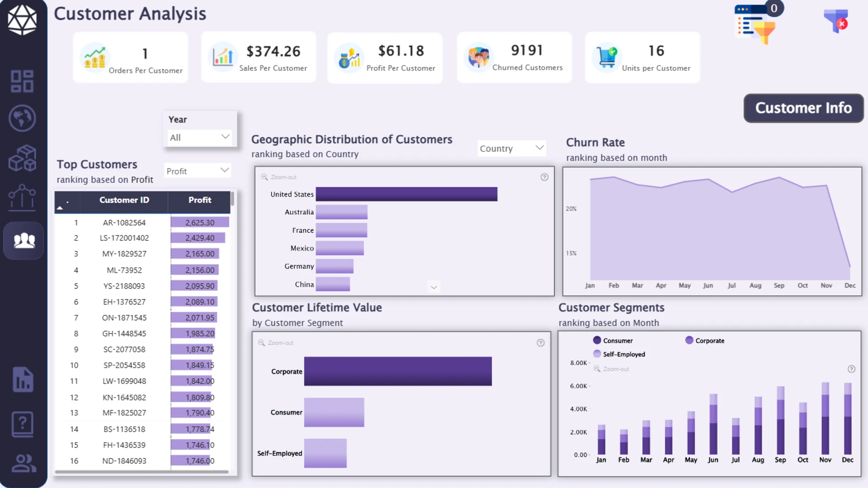
Task: Click the June segments stacked bar
Action: [x=713, y=424]
